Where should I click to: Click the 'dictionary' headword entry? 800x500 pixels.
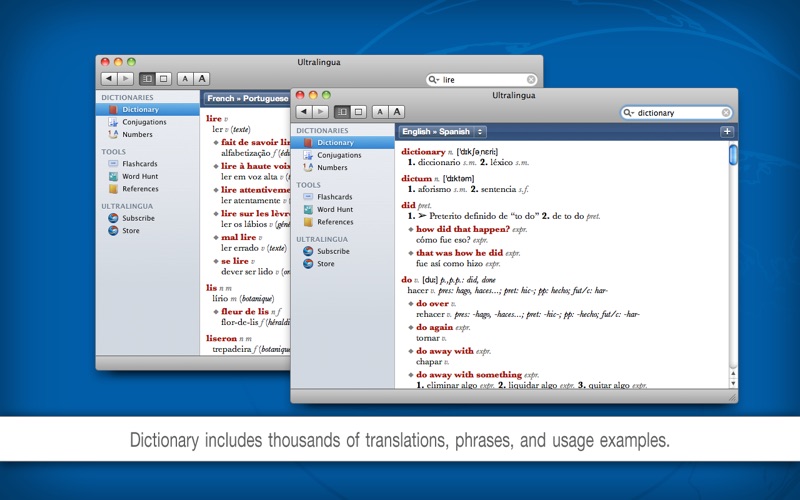pos(423,152)
